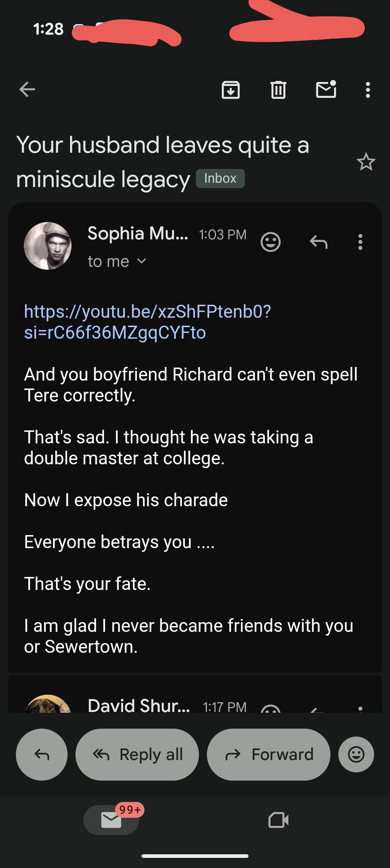This screenshot has width=390, height=868.
Task: Delete the email with trash icon
Action: pyautogui.click(x=278, y=90)
